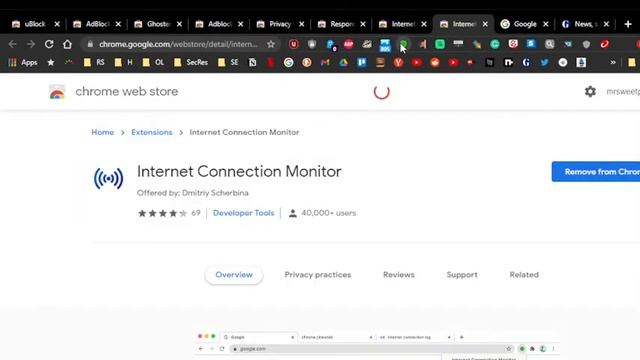Open the uBlock Origin extension icon
This screenshot has width=640, height=360.
[293, 44]
